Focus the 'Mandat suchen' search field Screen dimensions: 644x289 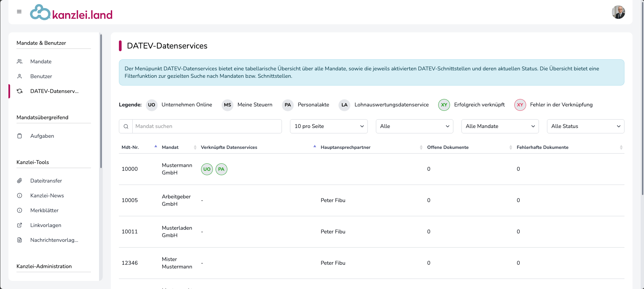tap(207, 126)
